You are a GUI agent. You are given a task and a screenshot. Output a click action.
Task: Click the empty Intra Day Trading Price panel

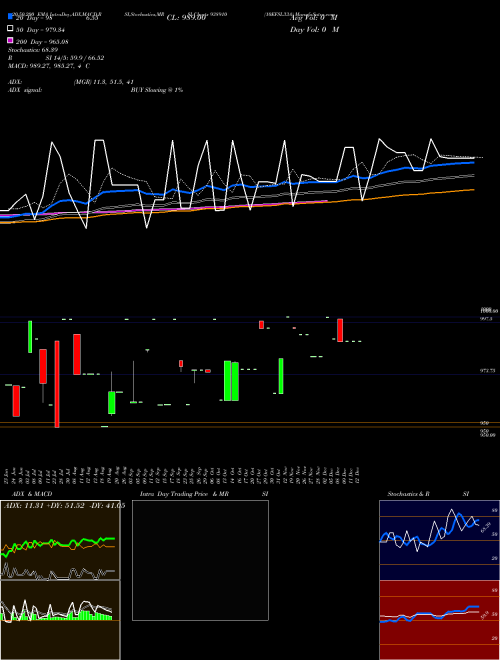click(x=200, y=560)
